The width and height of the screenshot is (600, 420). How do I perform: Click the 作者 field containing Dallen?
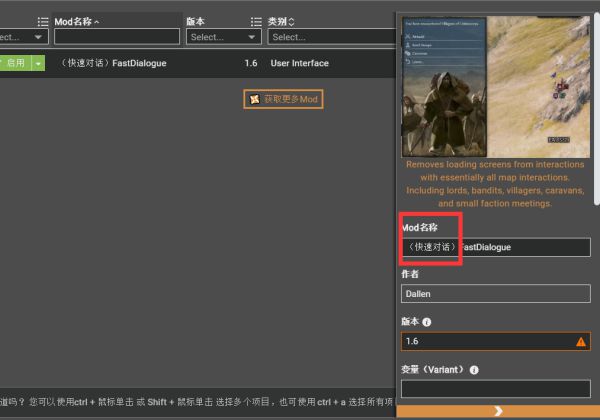tap(495, 294)
